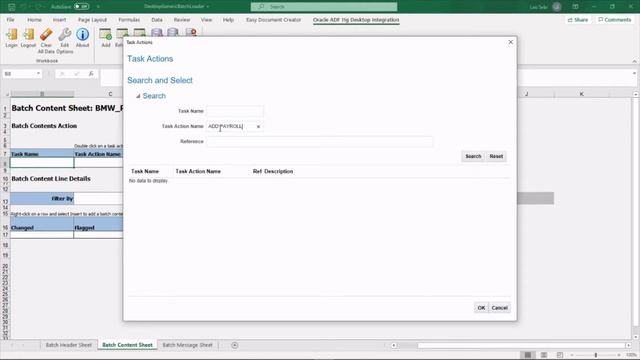Image resolution: width=640 pixels, height=360 pixels.
Task: Open the Page Layout ribbon tab
Action: pos(92,20)
